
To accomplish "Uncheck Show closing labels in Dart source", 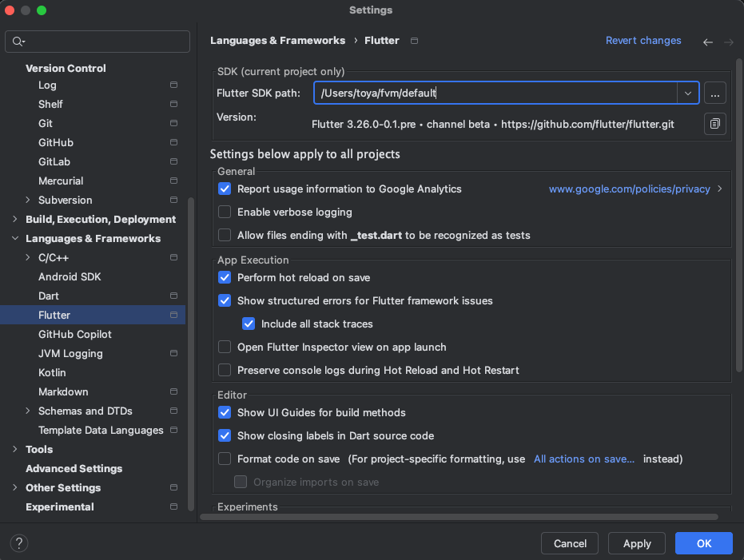I will click(x=225, y=435).
